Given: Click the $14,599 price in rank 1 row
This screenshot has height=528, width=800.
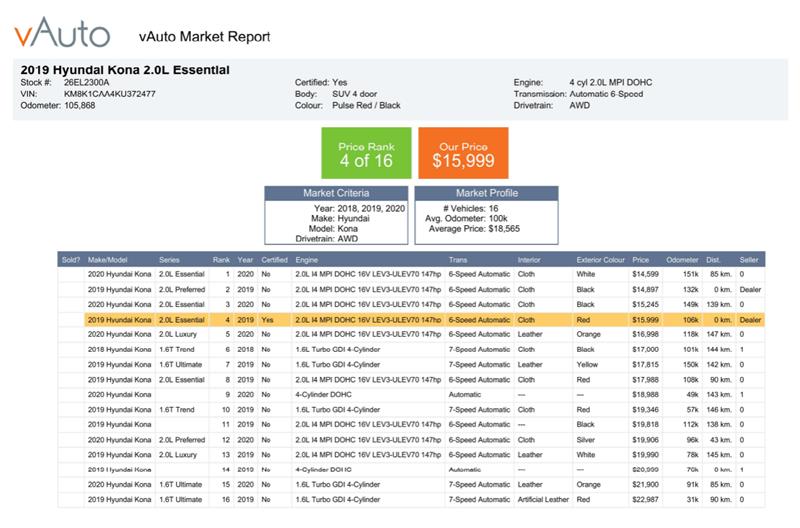Looking at the screenshot, I should [645, 274].
